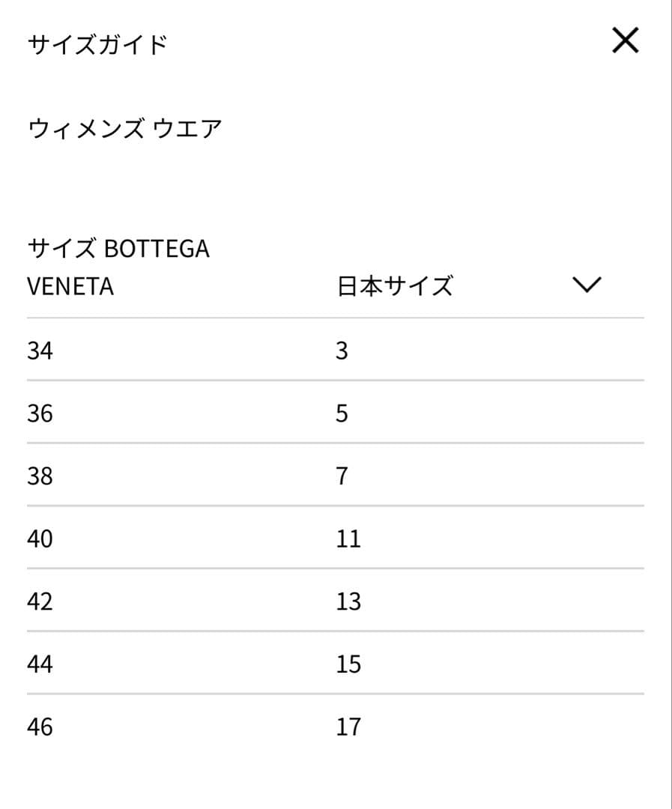This screenshot has width=672, height=809.
Task: Select Bottega Veneta size 38
Action: pyautogui.click(x=41, y=475)
